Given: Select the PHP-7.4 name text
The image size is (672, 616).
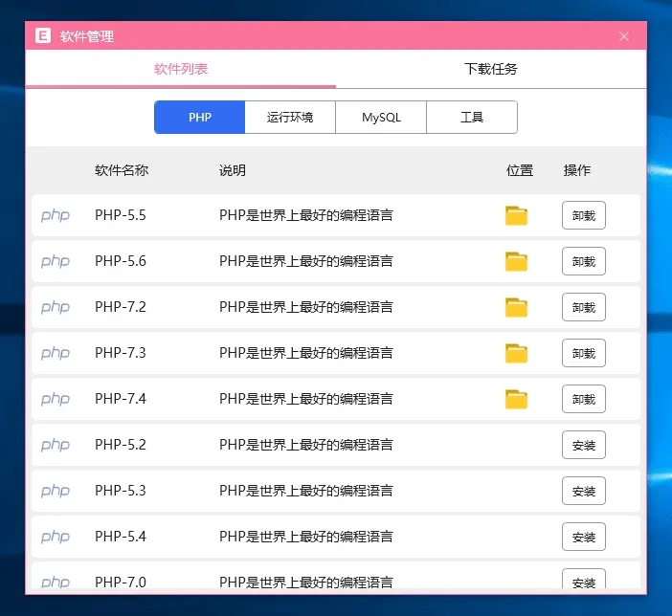Looking at the screenshot, I should [121, 399].
